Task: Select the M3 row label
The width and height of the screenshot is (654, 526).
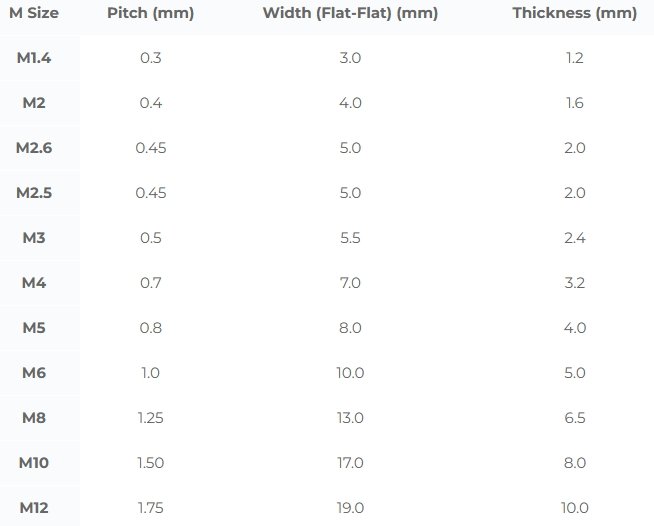Action: click(x=34, y=238)
